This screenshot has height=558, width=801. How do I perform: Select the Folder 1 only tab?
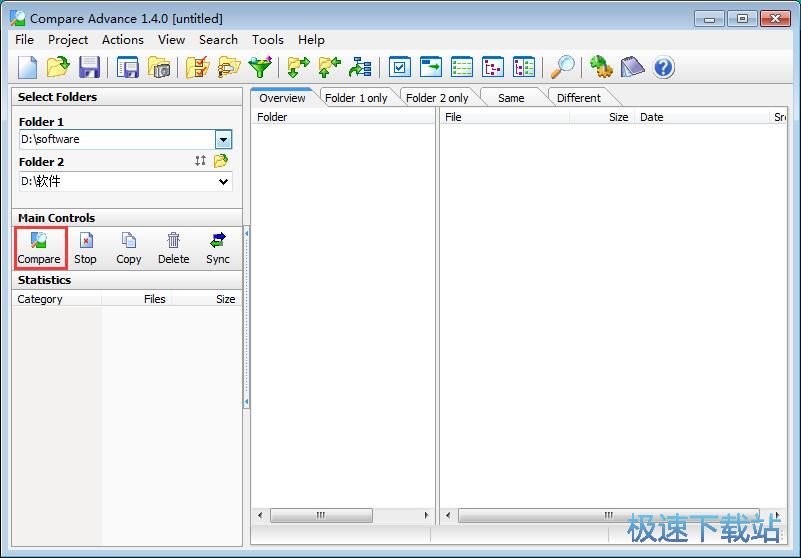(355, 98)
